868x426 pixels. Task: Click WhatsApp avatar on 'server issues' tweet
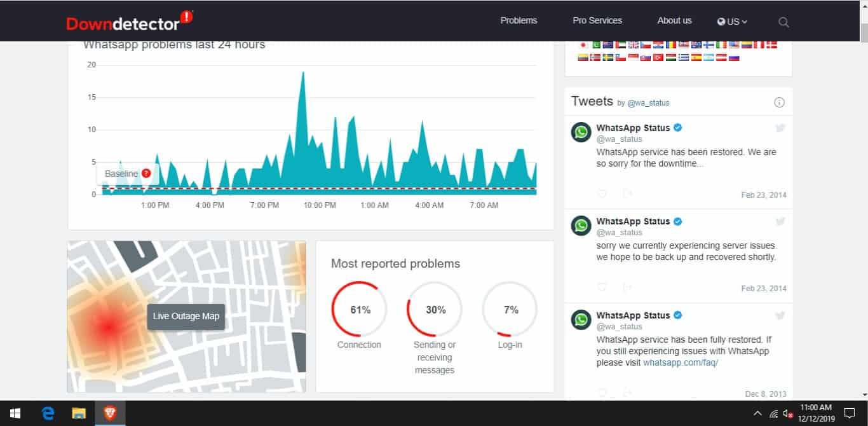pos(581,225)
